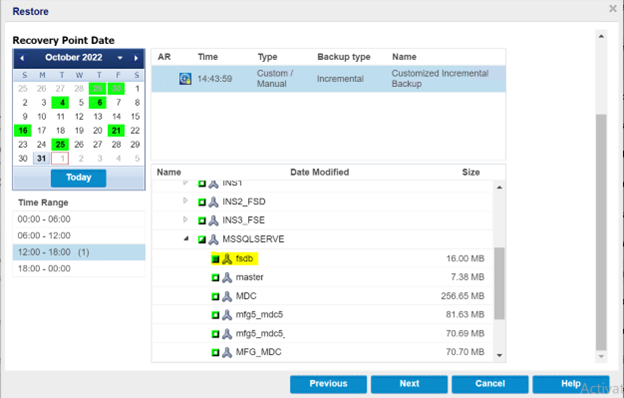624x398 pixels.
Task: Click the Cancel button
Action: [x=490, y=384]
